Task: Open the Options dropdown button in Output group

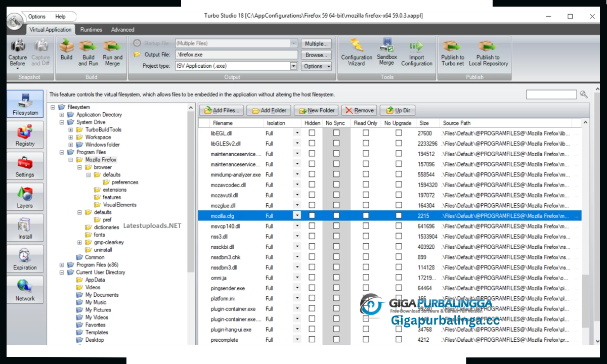Action: 317,66
